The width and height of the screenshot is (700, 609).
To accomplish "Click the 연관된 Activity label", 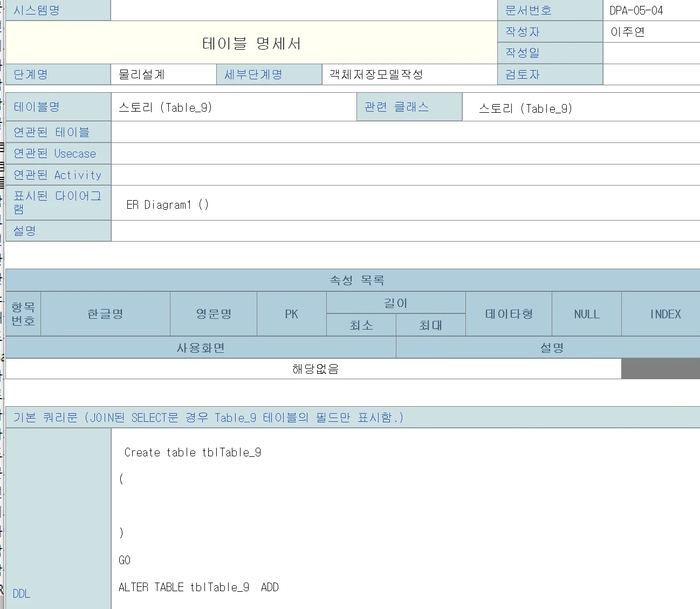I will coord(58,175).
